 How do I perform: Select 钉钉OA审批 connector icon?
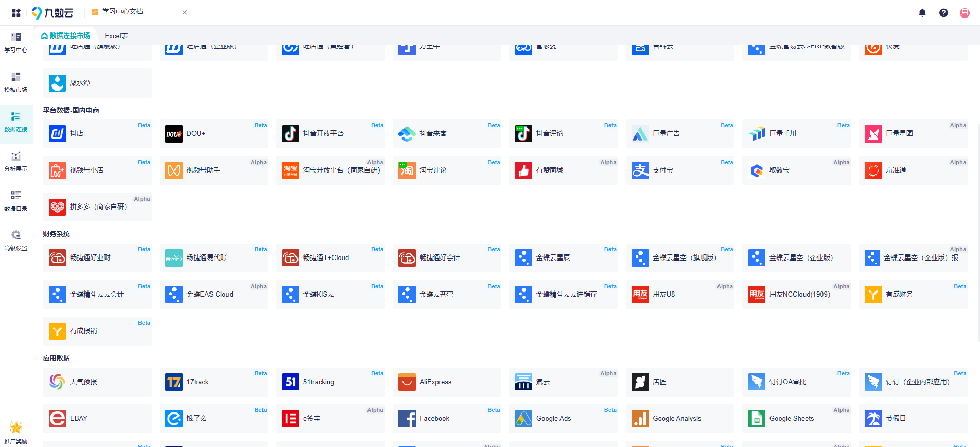pyautogui.click(x=757, y=382)
